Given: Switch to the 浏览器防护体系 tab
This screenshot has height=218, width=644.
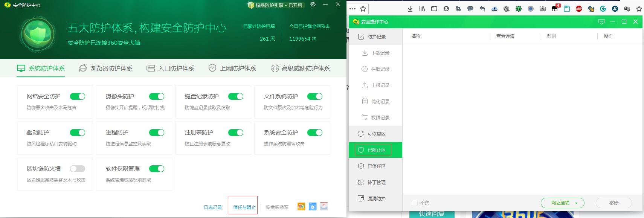Looking at the screenshot, I should pos(106,68).
